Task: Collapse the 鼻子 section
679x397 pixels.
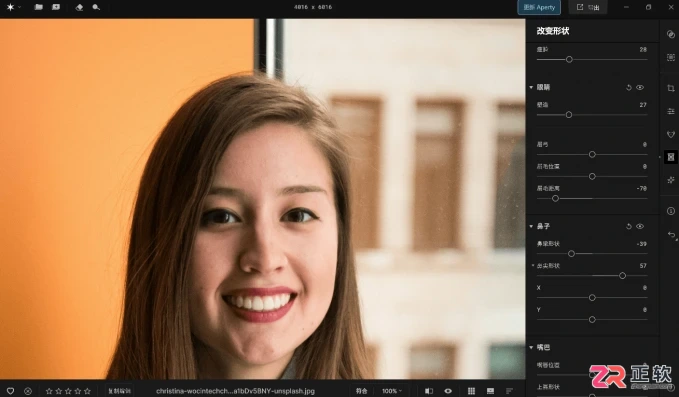Action: pyautogui.click(x=531, y=226)
